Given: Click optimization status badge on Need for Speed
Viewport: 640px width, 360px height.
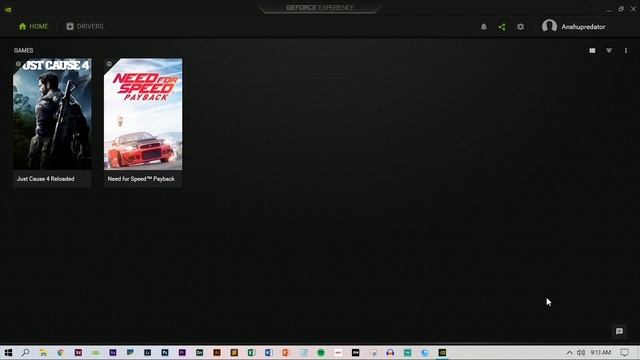Looking at the screenshot, I should pyautogui.click(x=109, y=64).
